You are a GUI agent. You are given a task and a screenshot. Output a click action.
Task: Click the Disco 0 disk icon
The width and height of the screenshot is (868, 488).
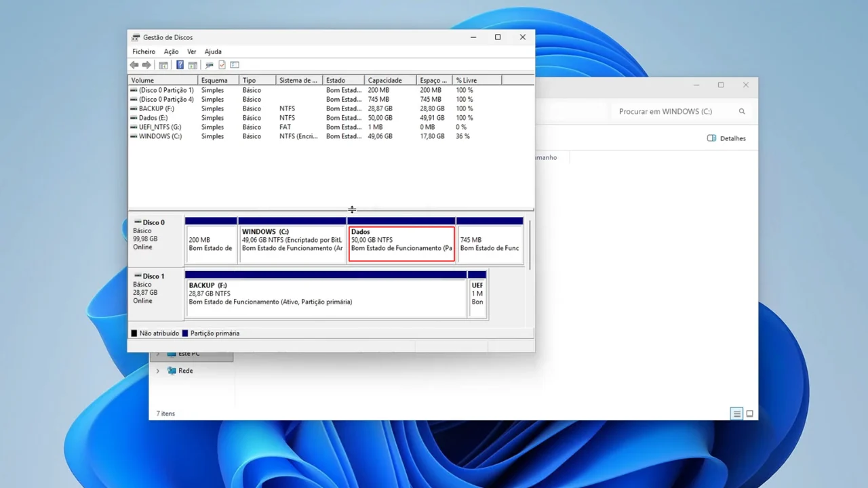click(x=138, y=222)
